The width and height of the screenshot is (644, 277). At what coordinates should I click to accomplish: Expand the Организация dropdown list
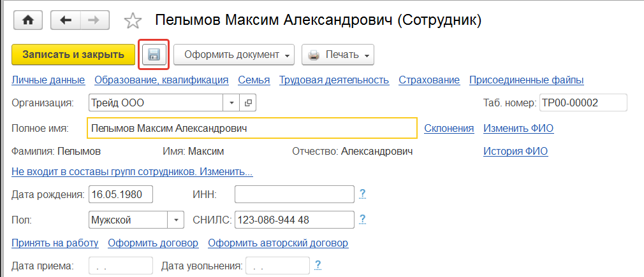pos(231,103)
